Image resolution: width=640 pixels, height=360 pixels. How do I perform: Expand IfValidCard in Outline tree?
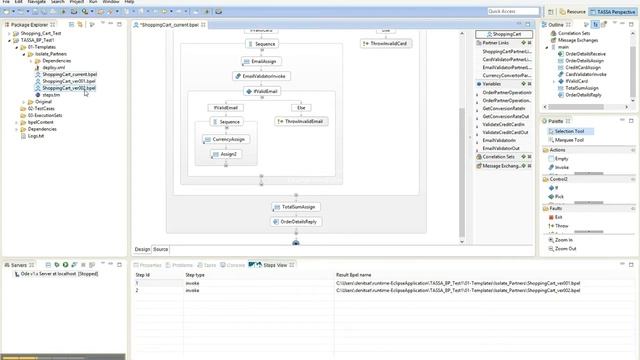tap(554, 81)
